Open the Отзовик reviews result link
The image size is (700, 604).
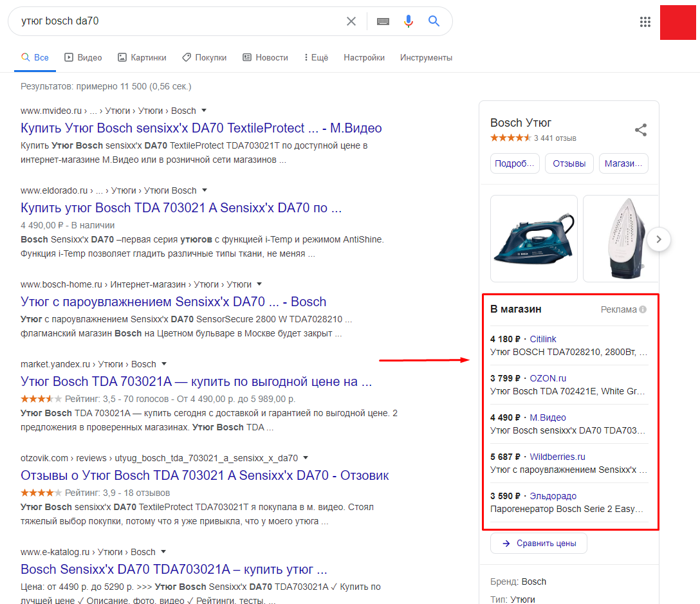point(205,475)
